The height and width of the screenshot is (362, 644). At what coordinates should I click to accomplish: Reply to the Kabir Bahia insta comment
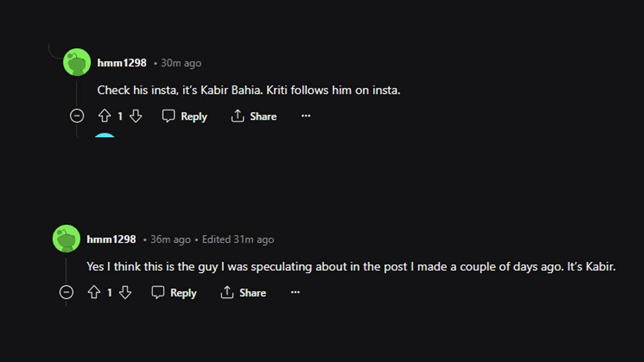[185, 116]
